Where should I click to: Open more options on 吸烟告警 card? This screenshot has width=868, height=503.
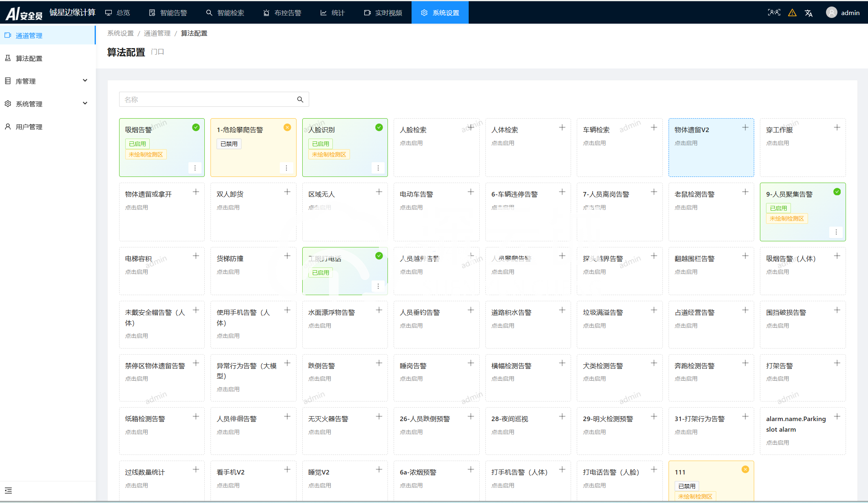[x=195, y=168]
